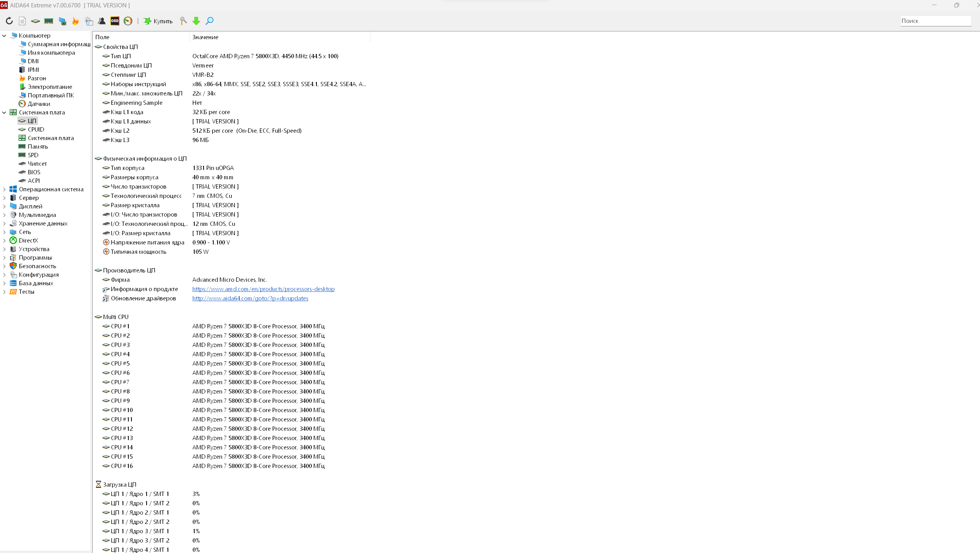Open the SPD tree item
Viewport: 980px width, 553px height.
point(33,155)
